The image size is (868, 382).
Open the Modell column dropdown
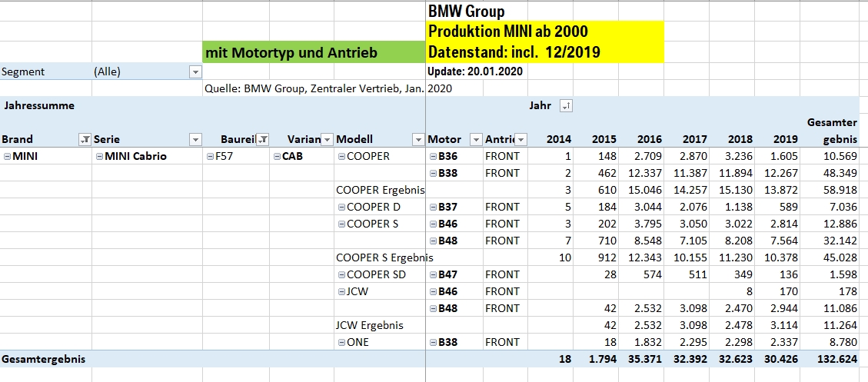(417, 139)
